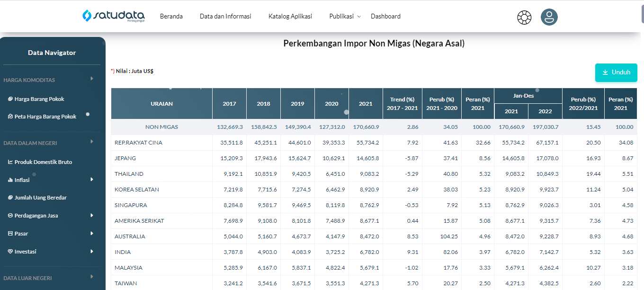644x290 pixels.
Task: Click the Inflasi bar chart icon
Action: point(10,180)
